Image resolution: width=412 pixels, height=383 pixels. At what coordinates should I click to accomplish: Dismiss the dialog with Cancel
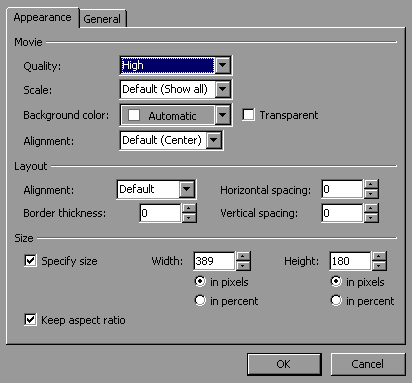coord(368,364)
